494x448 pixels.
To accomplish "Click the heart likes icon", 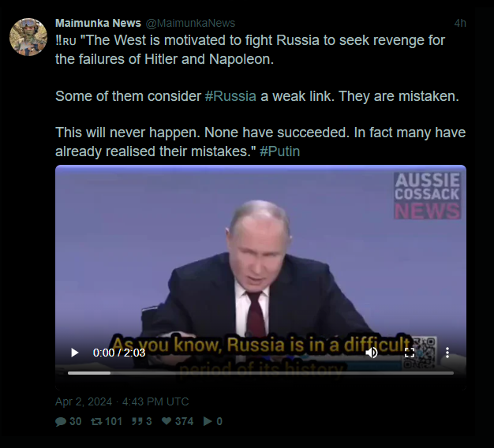I will click(167, 421).
